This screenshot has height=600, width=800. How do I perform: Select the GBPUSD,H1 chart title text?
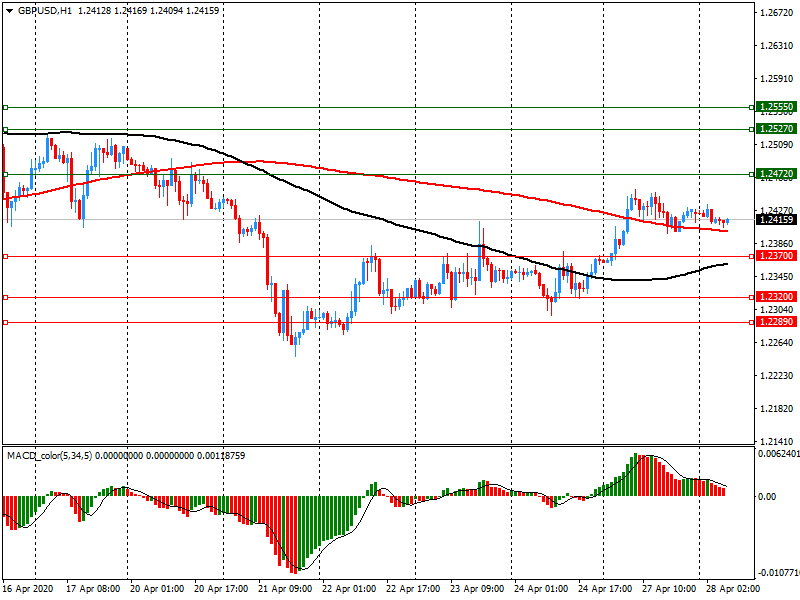point(45,10)
